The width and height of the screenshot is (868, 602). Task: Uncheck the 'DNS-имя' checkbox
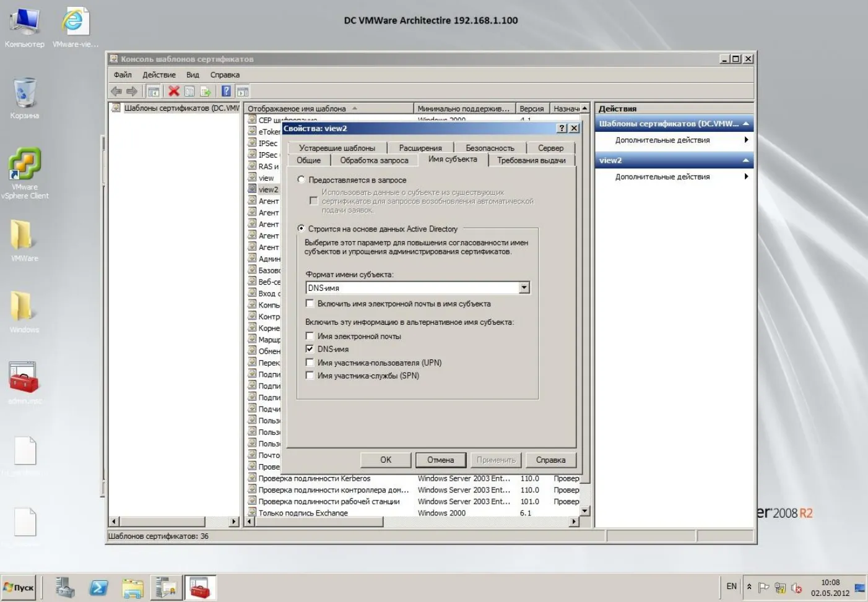click(310, 349)
